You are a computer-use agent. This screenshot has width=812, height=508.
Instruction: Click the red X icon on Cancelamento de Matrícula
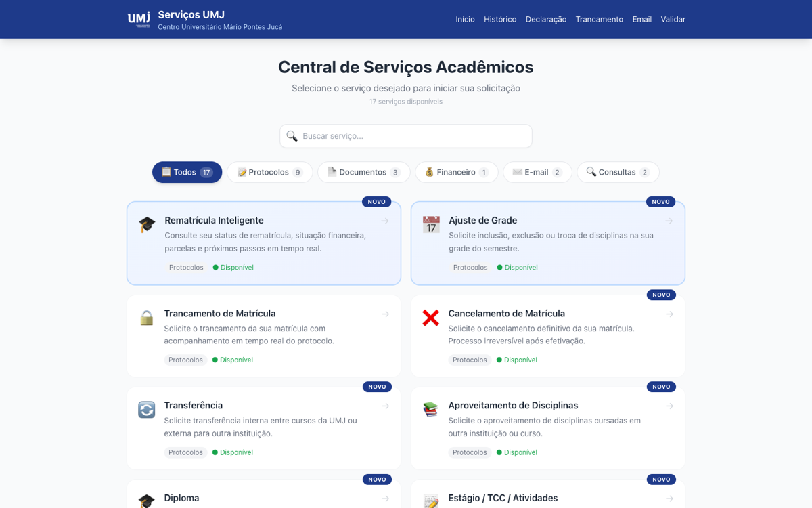(431, 317)
